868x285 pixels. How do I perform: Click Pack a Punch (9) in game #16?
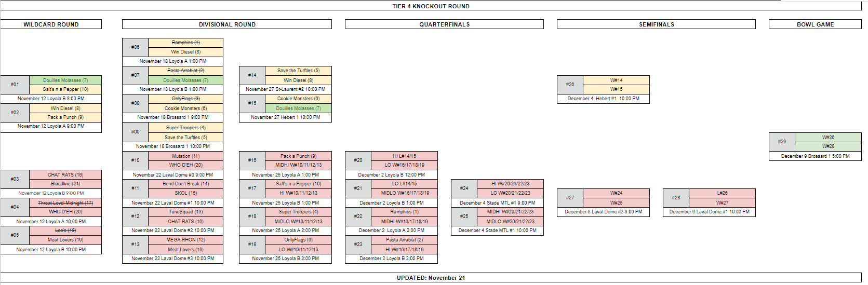coord(299,156)
